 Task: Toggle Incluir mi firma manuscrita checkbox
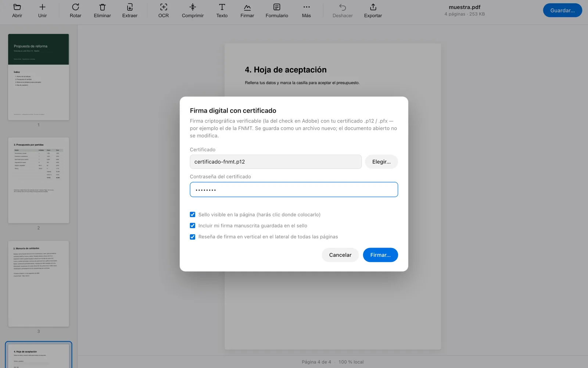tap(193, 226)
